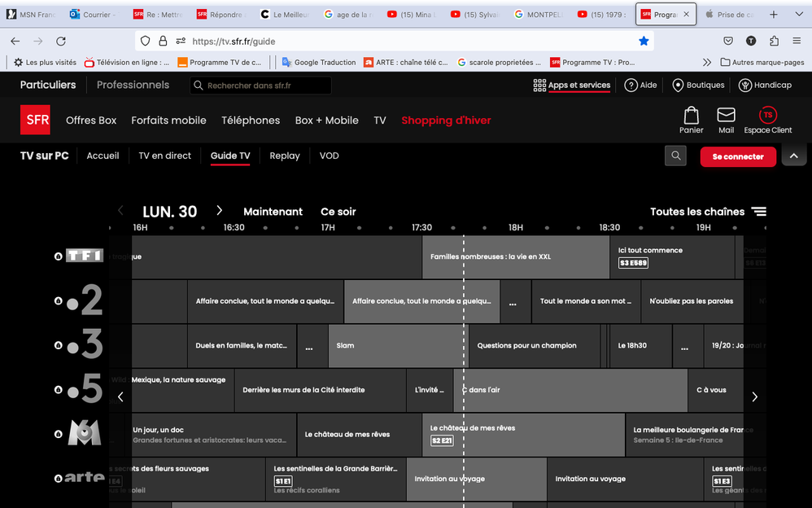Click the SFR logo
Viewport: 812px width, 508px height.
pyautogui.click(x=35, y=120)
